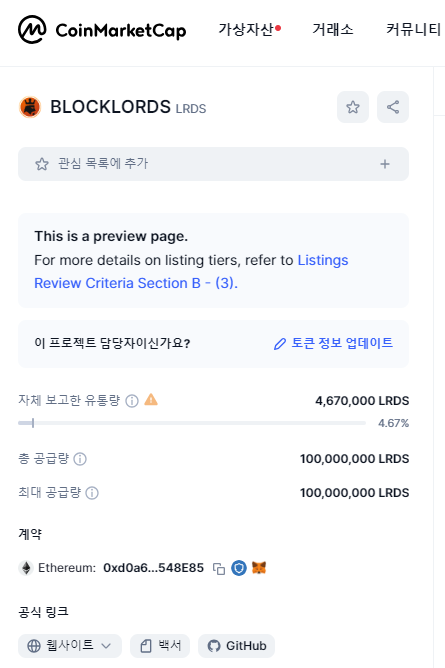The width and height of the screenshot is (445, 668).
Task: Open the 백서 whitepaper button
Action: 160,646
